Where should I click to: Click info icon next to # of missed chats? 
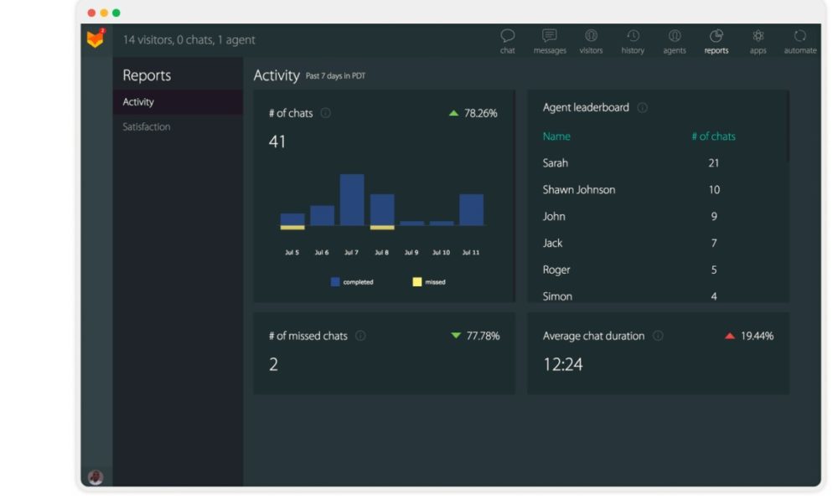(360, 336)
